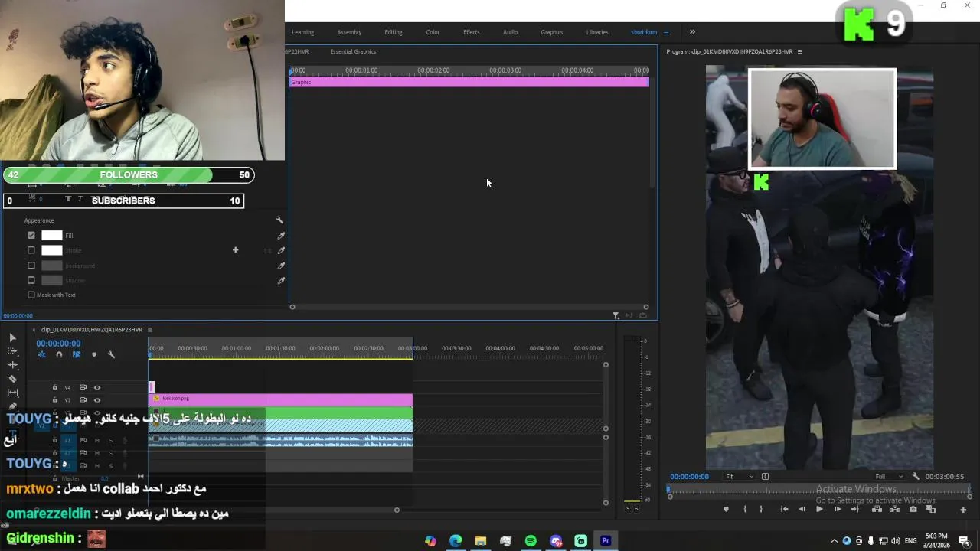Screen dimensions: 980x551
Task: Select pink Graphic clip in Effect Controls
Action: (x=469, y=82)
